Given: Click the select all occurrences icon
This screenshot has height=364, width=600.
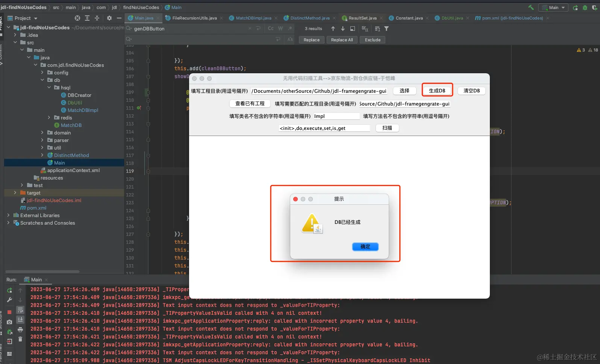Looking at the screenshot, I should coord(365,29).
